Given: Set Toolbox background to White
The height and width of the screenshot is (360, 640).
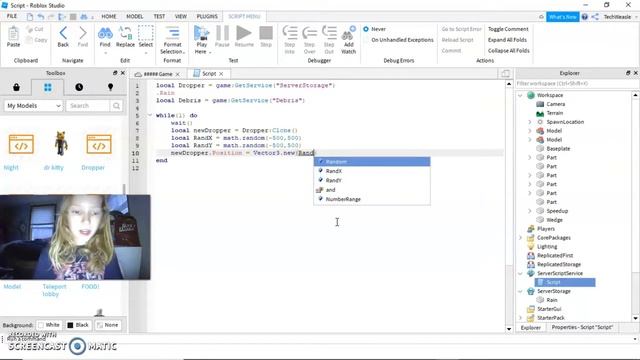Looking at the screenshot, I should 49,325.
